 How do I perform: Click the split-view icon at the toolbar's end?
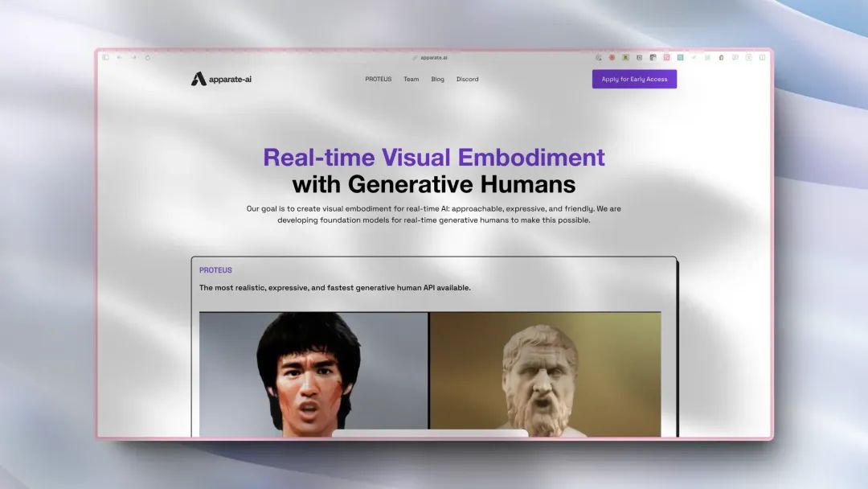coord(762,58)
